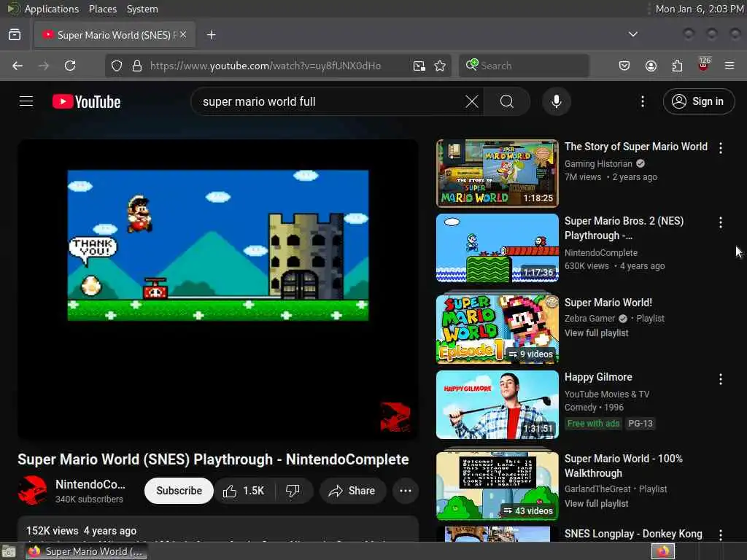
Task: Open browser extensions puzzle icon
Action: coord(677,66)
